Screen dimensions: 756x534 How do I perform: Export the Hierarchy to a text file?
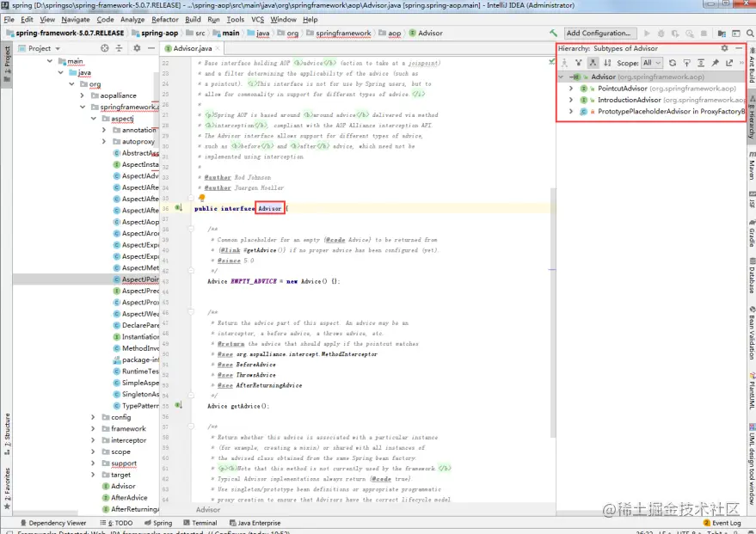(x=729, y=63)
